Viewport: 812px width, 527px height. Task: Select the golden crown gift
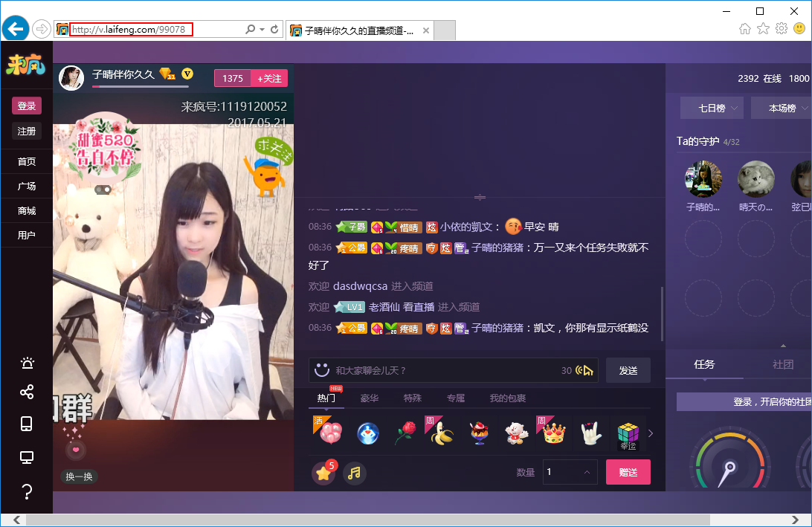click(553, 433)
